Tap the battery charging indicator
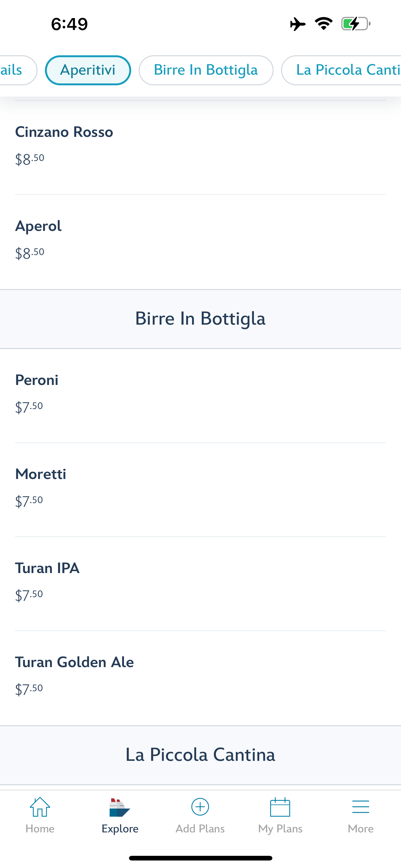The height and width of the screenshot is (868, 401). [x=355, y=24]
